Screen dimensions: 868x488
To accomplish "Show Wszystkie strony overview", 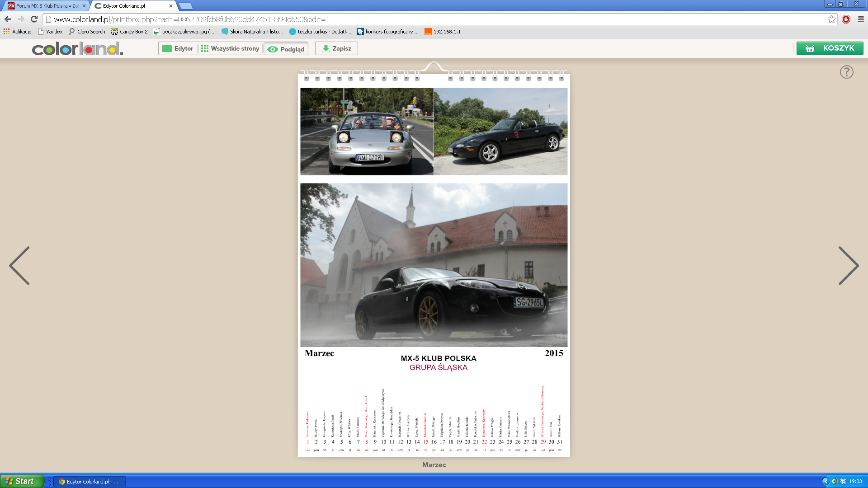I will (231, 48).
